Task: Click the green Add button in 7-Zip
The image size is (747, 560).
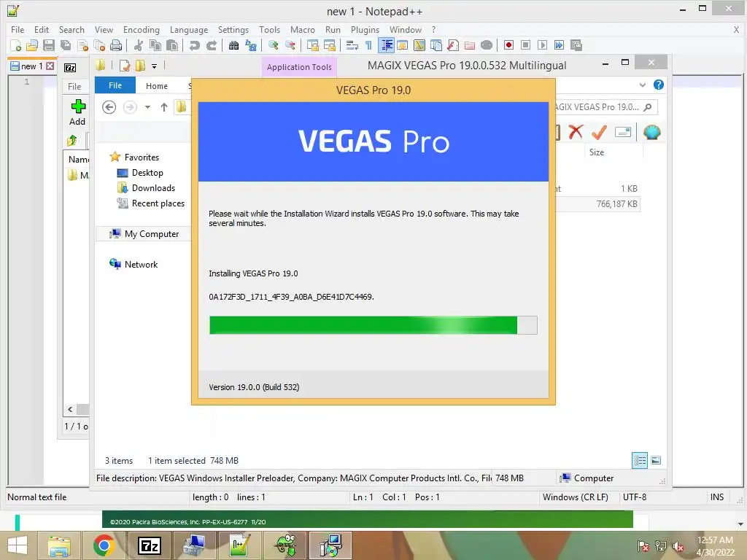Action: point(77,112)
